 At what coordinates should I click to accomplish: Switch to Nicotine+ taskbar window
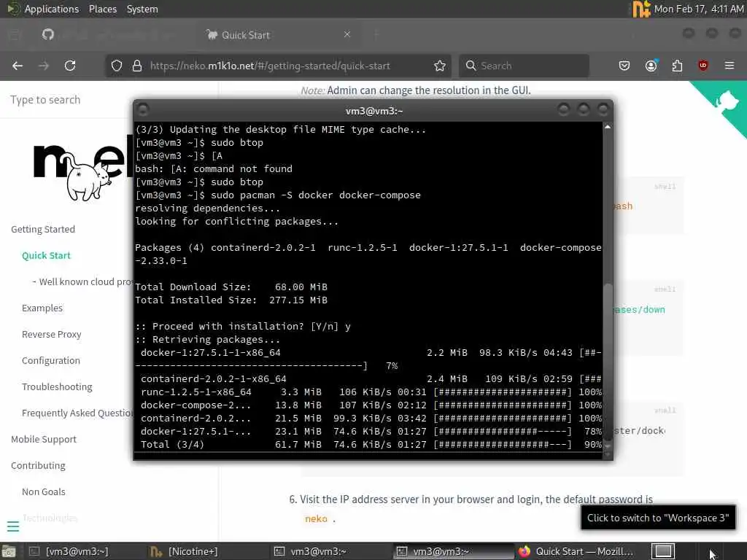click(x=193, y=551)
